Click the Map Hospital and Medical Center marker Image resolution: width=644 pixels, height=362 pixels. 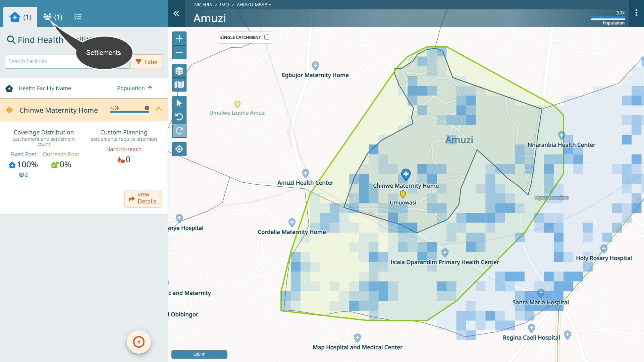click(x=357, y=338)
